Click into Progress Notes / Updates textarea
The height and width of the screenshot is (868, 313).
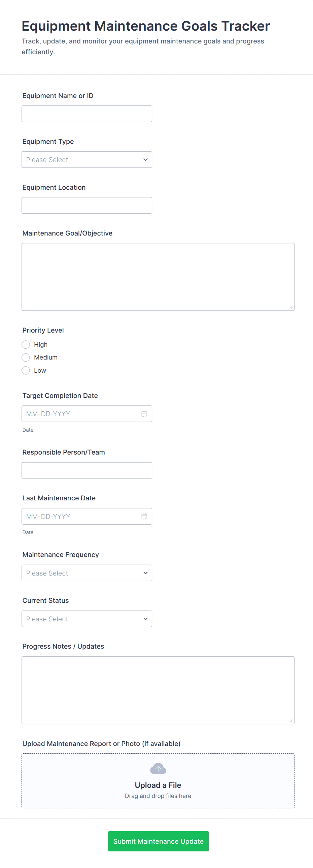point(158,690)
